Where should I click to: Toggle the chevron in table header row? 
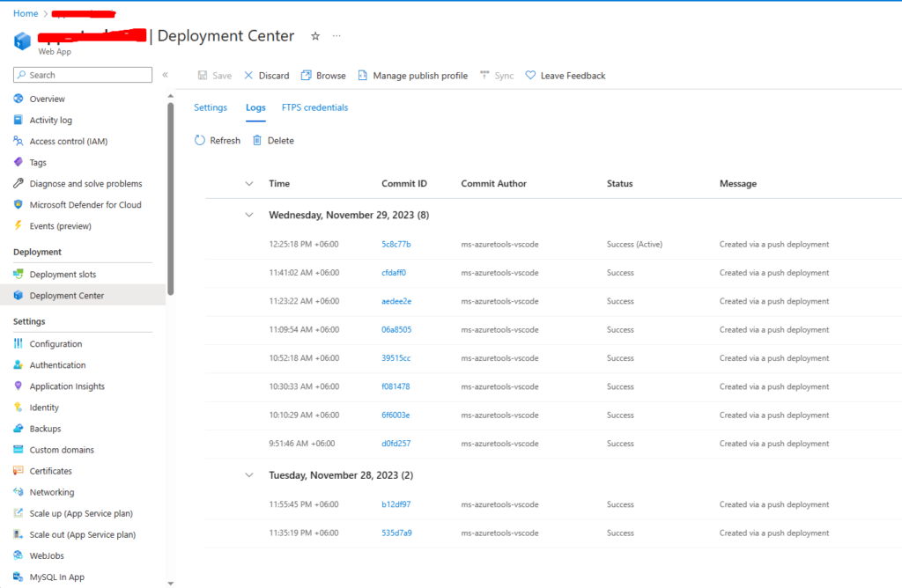coord(248,184)
